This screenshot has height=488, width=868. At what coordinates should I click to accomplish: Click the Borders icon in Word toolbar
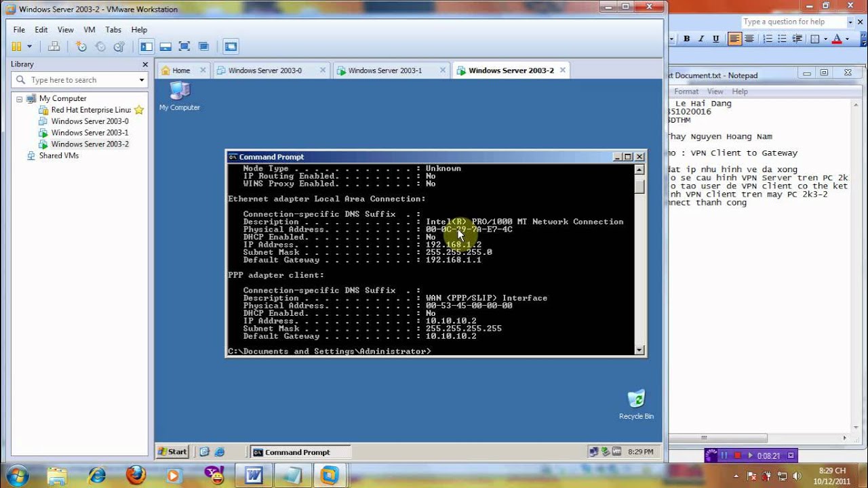point(815,39)
